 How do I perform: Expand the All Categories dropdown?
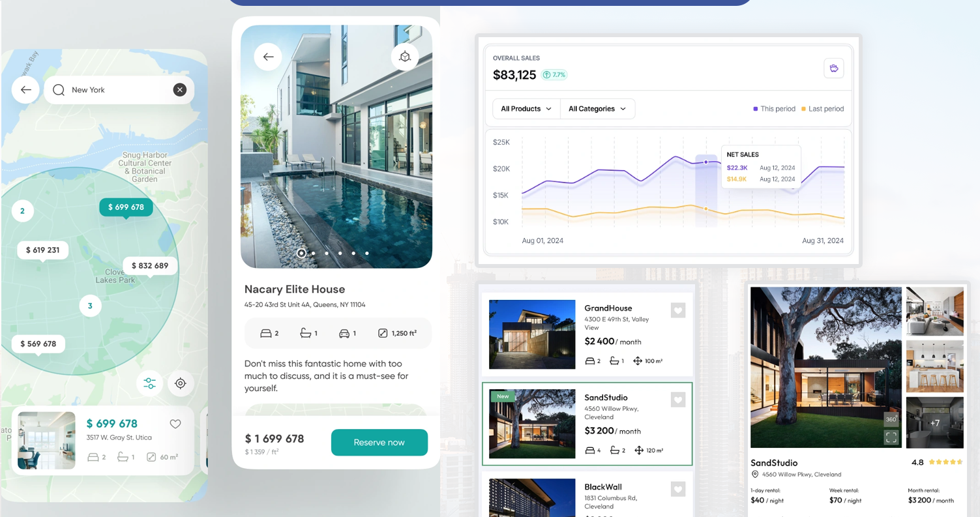tap(597, 109)
